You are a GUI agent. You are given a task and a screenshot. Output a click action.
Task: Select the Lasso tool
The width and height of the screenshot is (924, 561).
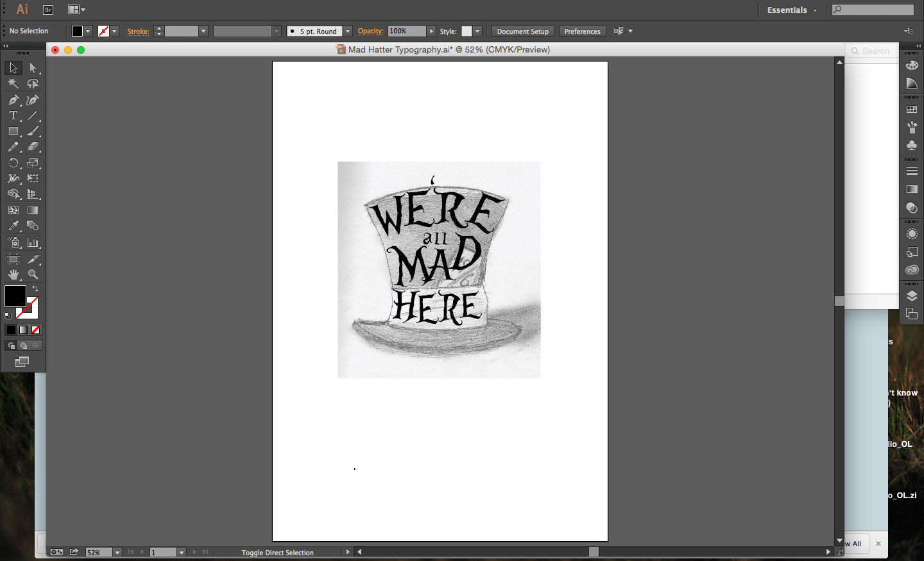33,83
